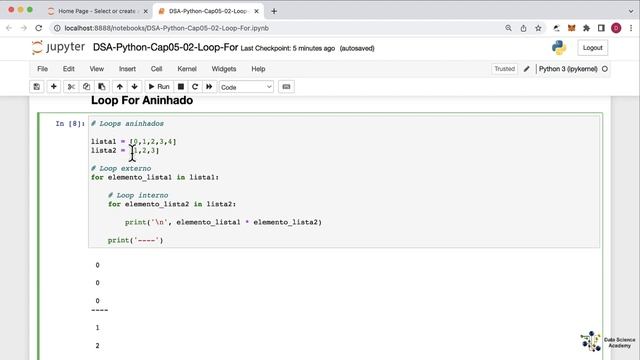Copy the selected cells with the toolbar icon
640x360 pixels.
click(86, 87)
